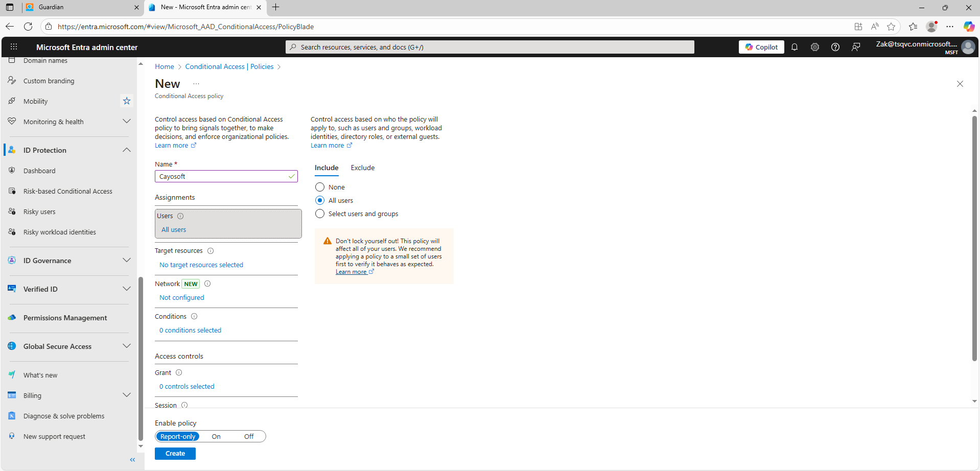Open the portal waffle menu icon

(14, 47)
